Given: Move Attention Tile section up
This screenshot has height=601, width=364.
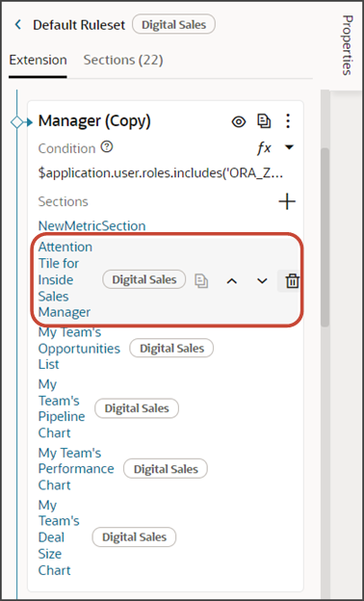Looking at the screenshot, I should coord(231,281).
